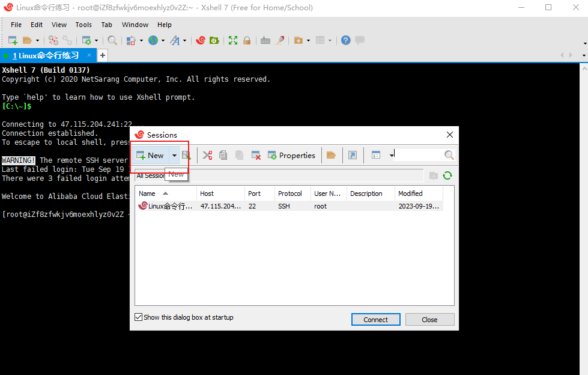The width and height of the screenshot is (588, 375).
Task: Open the globe icon dropdown menu
Action: 163,40
